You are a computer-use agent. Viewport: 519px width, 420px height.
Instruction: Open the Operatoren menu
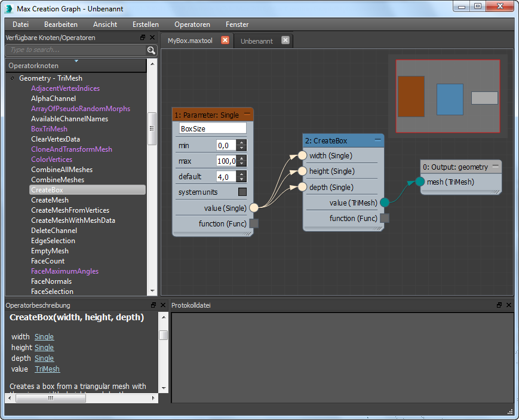click(192, 24)
